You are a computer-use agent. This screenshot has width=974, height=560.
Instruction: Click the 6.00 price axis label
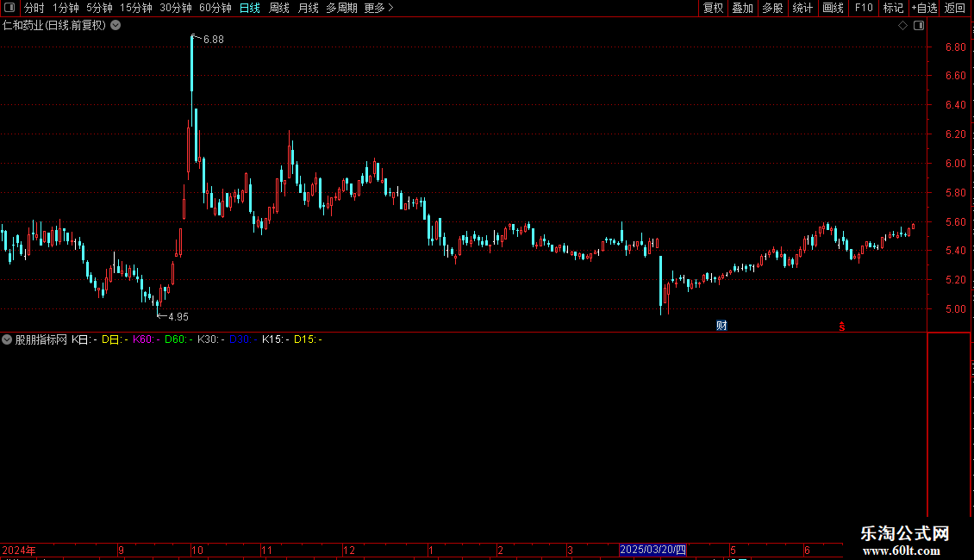pyautogui.click(x=955, y=164)
